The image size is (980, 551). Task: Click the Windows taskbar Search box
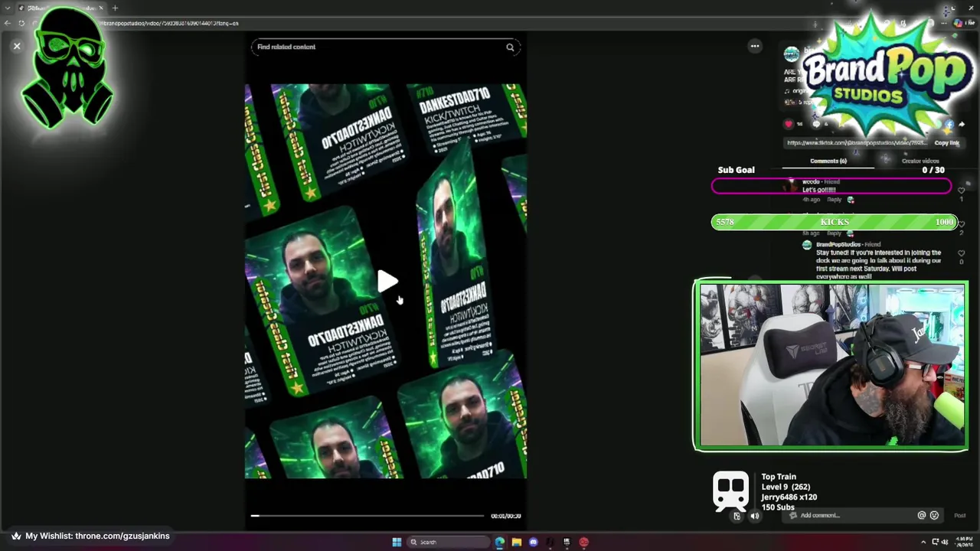447,542
